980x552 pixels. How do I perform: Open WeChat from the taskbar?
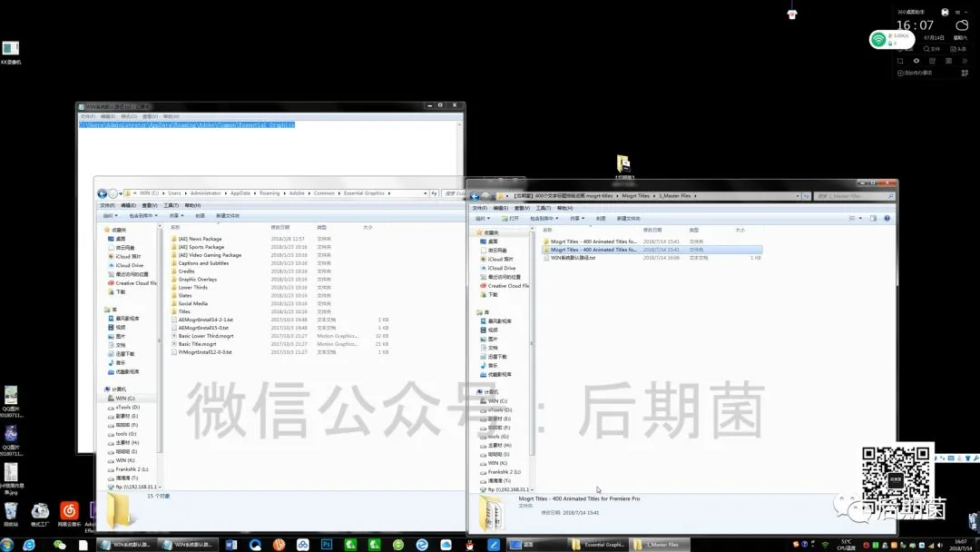pyautogui.click(x=59, y=545)
